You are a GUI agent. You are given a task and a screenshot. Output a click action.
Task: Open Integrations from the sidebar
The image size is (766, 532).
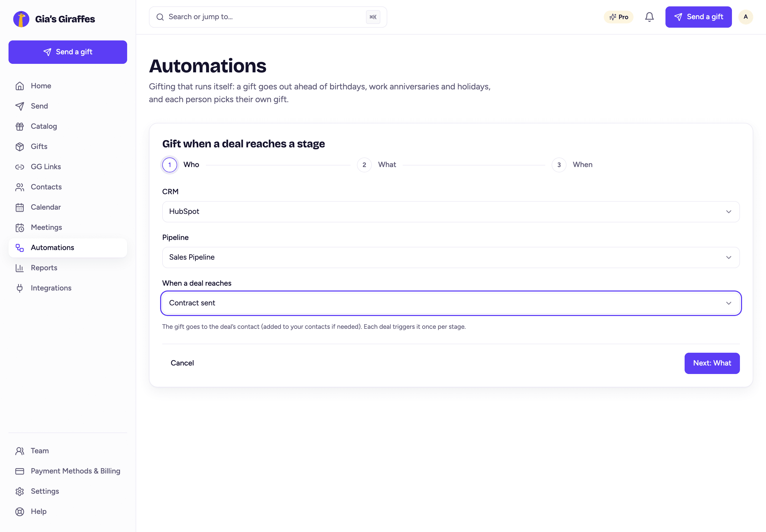pyautogui.click(x=68, y=288)
